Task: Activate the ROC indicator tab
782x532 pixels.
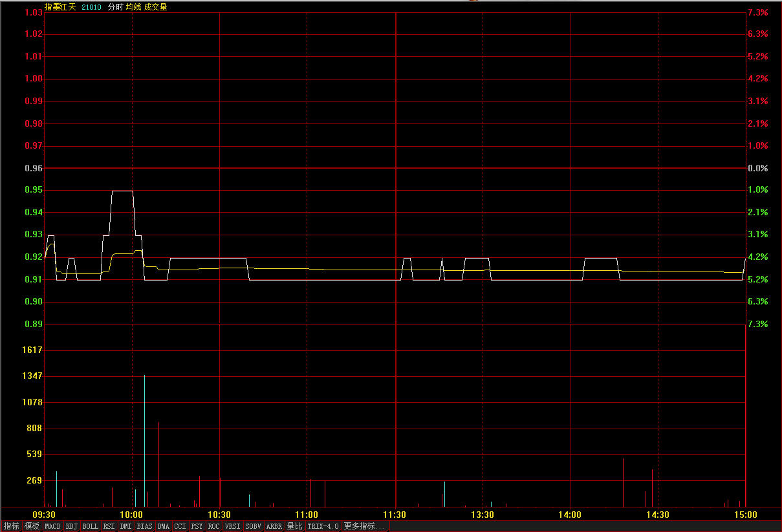Action: 214,527
